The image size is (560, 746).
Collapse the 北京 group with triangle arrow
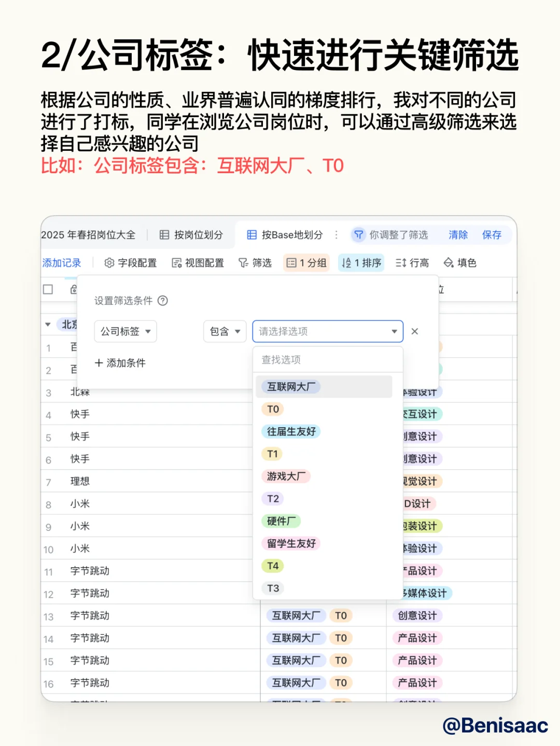(48, 325)
